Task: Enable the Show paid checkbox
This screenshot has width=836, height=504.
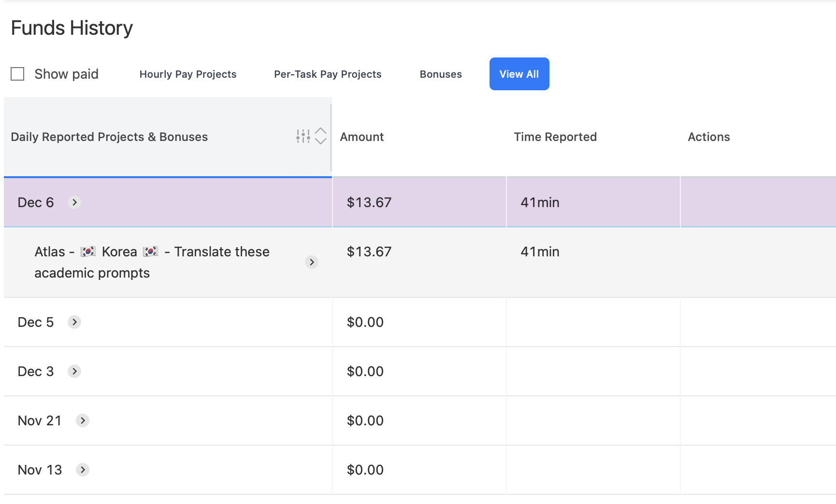Action: [x=18, y=74]
